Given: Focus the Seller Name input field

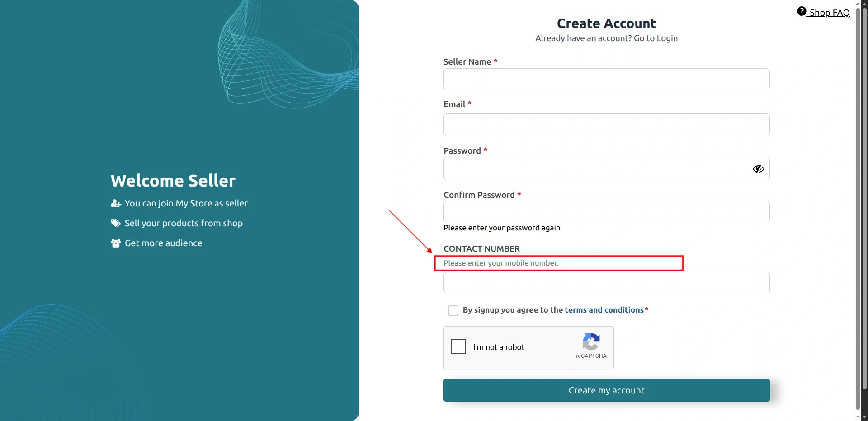Looking at the screenshot, I should [606, 79].
